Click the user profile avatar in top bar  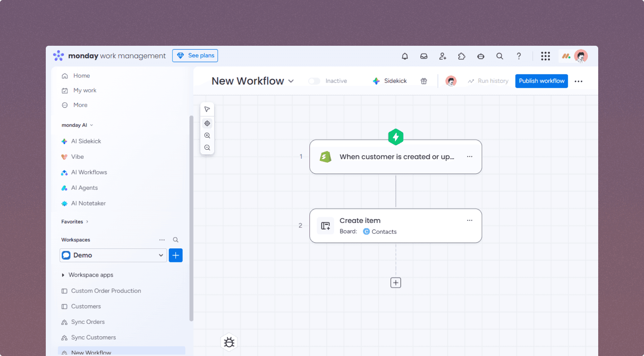click(581, 56)
